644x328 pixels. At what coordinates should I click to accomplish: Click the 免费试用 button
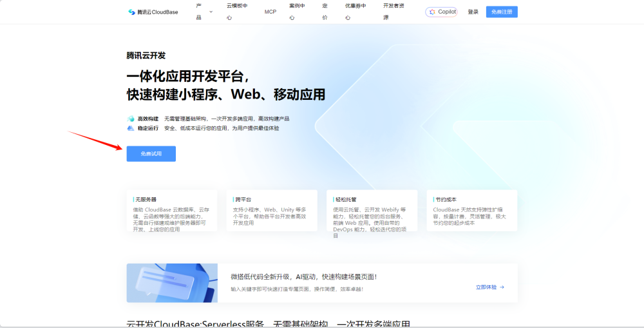[x=151, y=154]
